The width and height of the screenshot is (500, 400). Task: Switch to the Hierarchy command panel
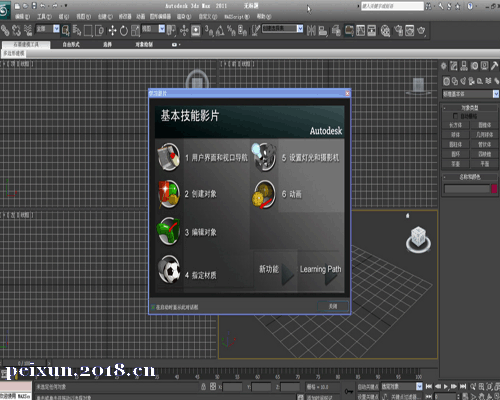point(464,66)
